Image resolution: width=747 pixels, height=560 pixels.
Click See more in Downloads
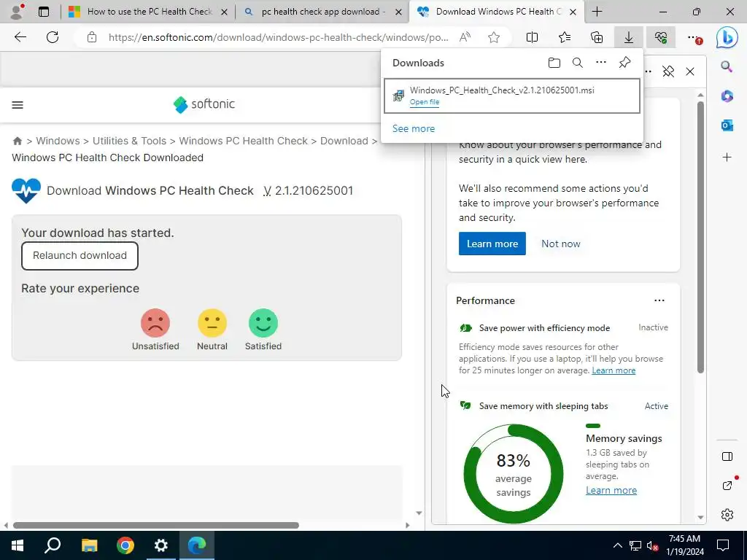tap(414, 128)
